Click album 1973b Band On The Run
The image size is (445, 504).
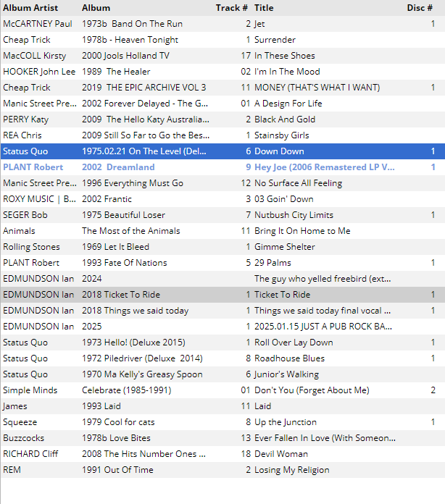tap(132, 24)
